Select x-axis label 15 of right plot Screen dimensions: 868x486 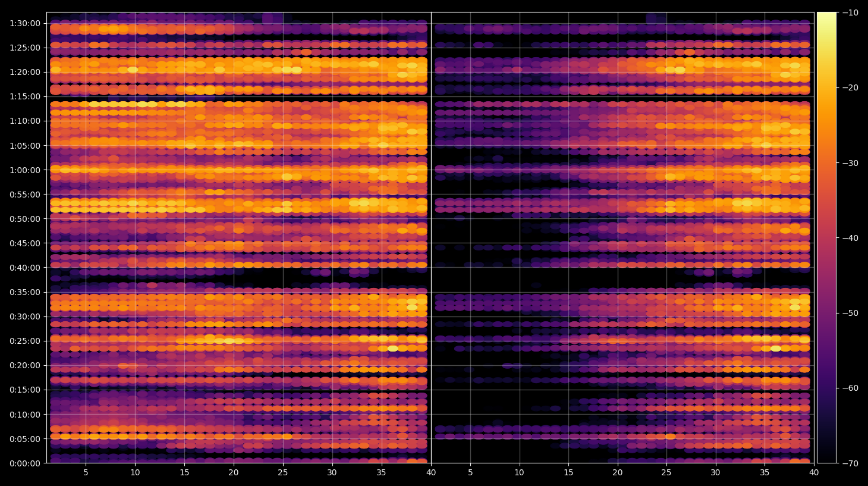(568, 473)
